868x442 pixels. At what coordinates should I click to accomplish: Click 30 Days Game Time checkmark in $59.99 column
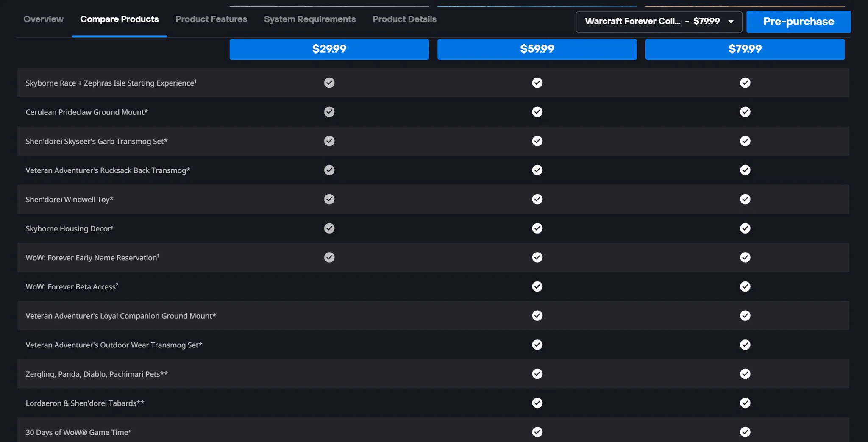[537, 432]
